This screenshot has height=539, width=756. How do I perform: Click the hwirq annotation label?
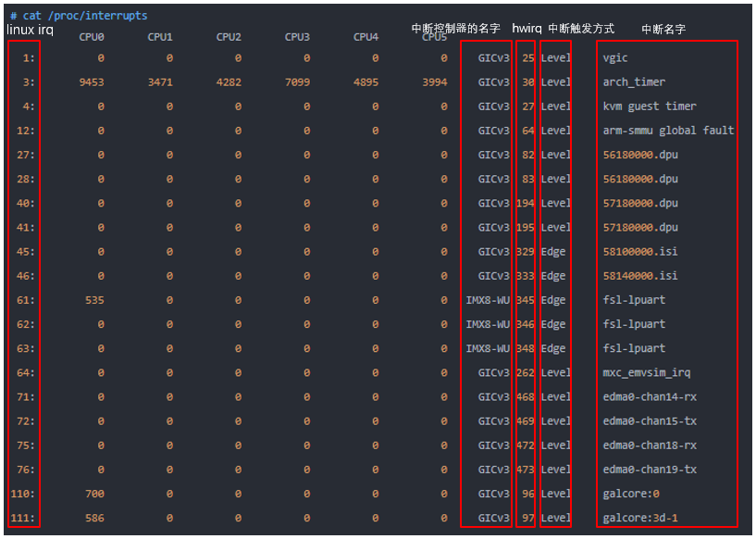click(x=527, y=28)
